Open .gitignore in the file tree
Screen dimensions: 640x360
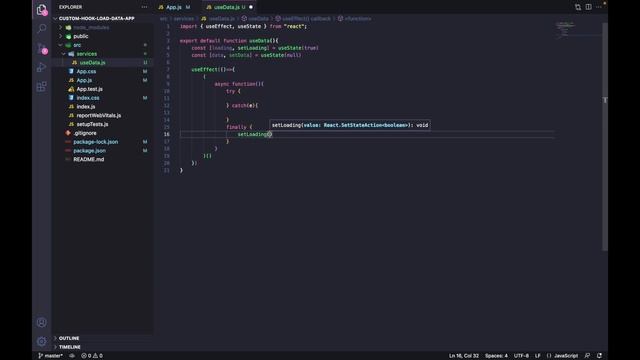[85, 133]
